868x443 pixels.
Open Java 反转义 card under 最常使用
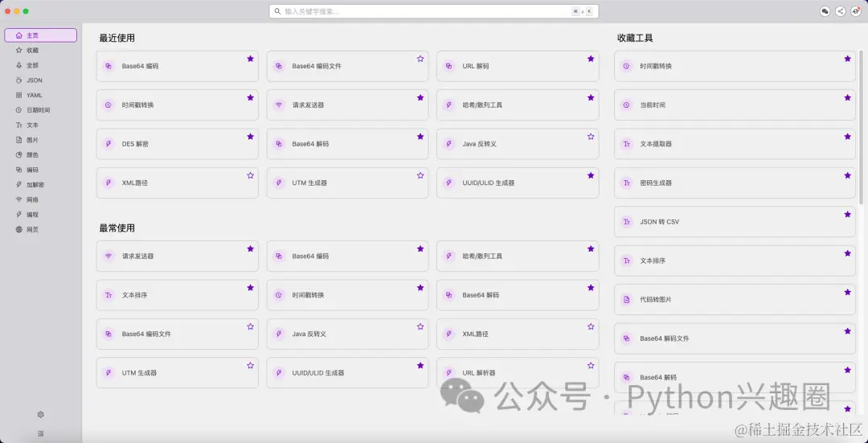[348, 334]
